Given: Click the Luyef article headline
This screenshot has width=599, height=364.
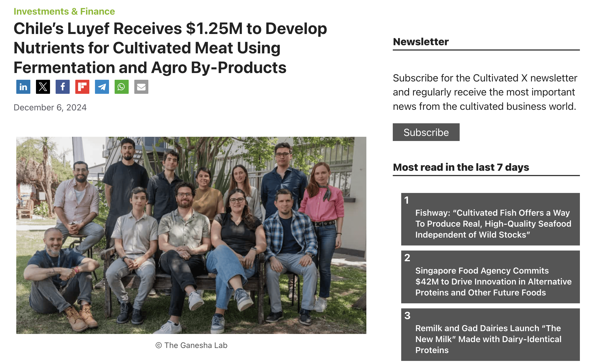Looking at the screenshot, I should coord(171,48).
